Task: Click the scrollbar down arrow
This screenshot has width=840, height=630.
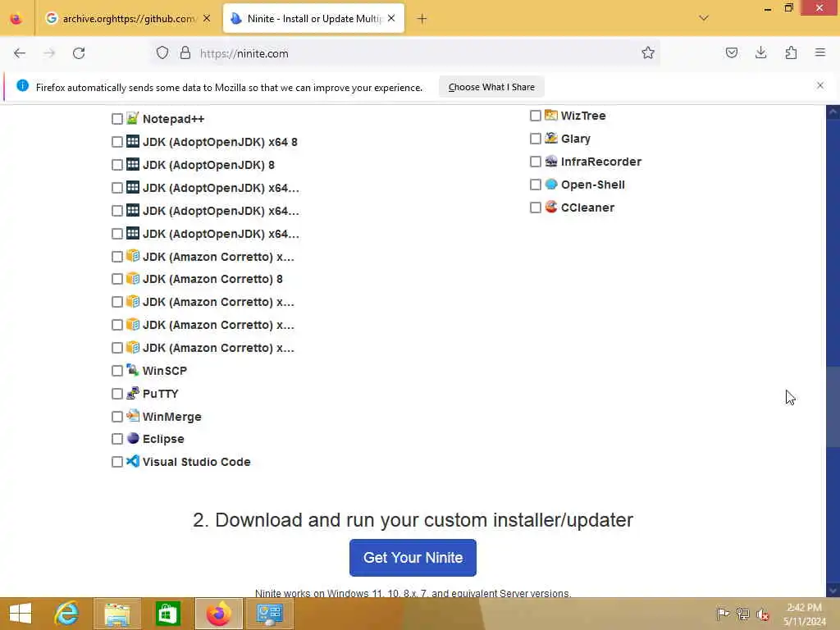Action: (x=833, y=591)
